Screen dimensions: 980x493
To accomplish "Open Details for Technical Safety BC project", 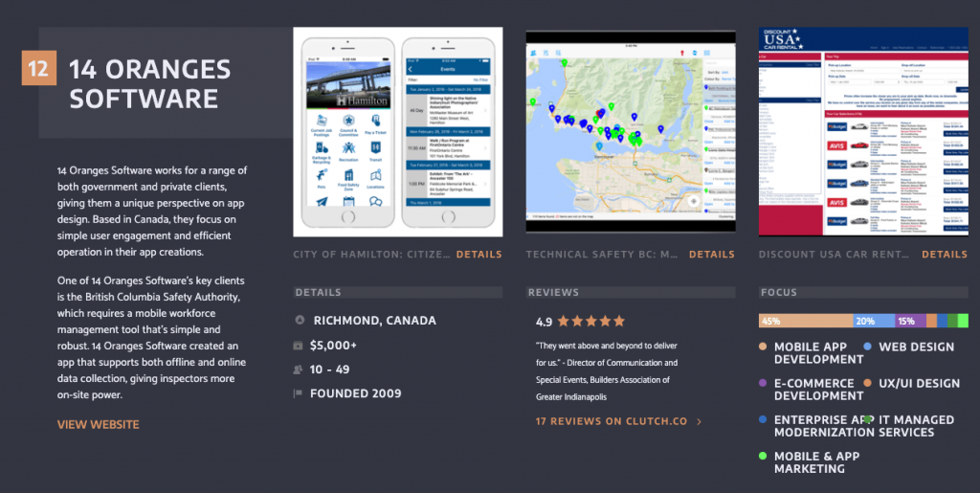I will [x=712, y=255].
